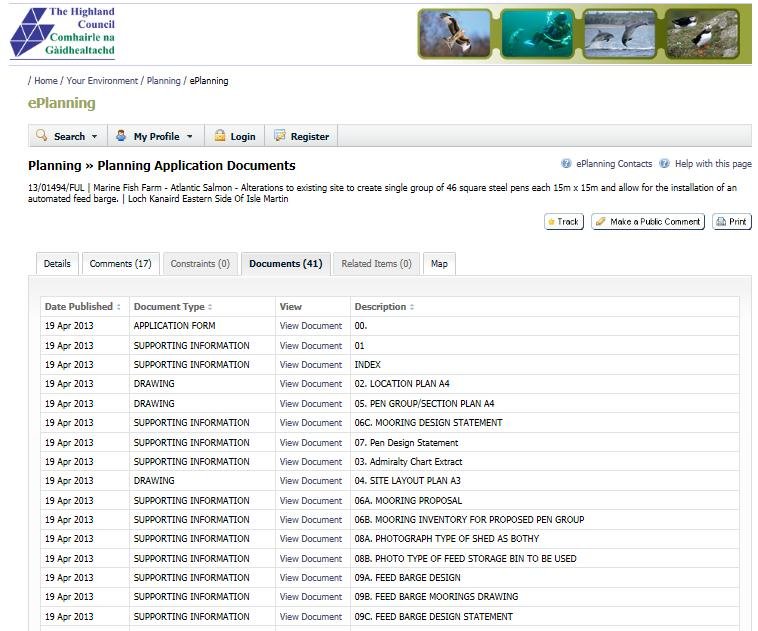Switch to the Comments (17) tab
The image size is (758, 631).
coord(120,264)
